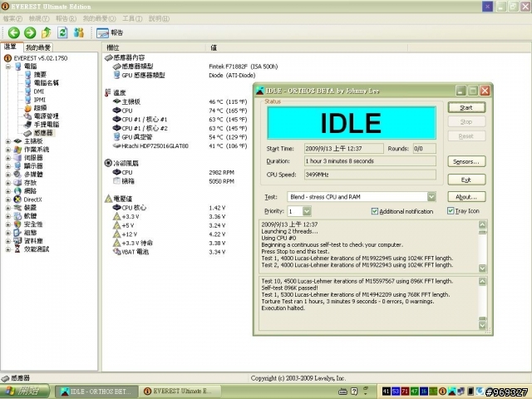Click the users icon in EVEREST toolbar
The height and width of the screenshot is (399, 532).
click(79, 33)
